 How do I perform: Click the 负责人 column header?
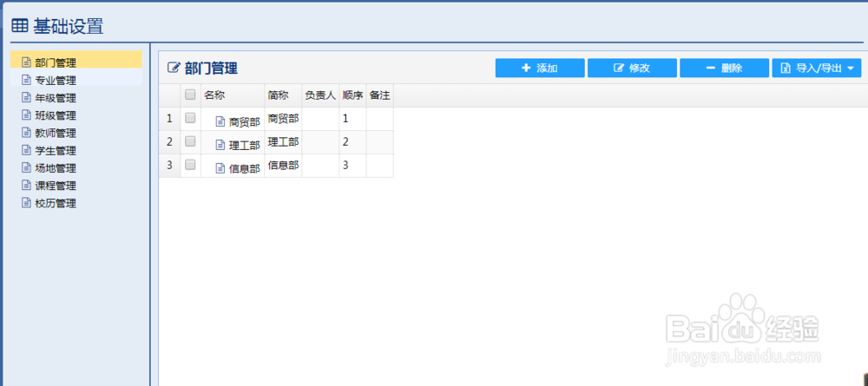click(320, 95)
